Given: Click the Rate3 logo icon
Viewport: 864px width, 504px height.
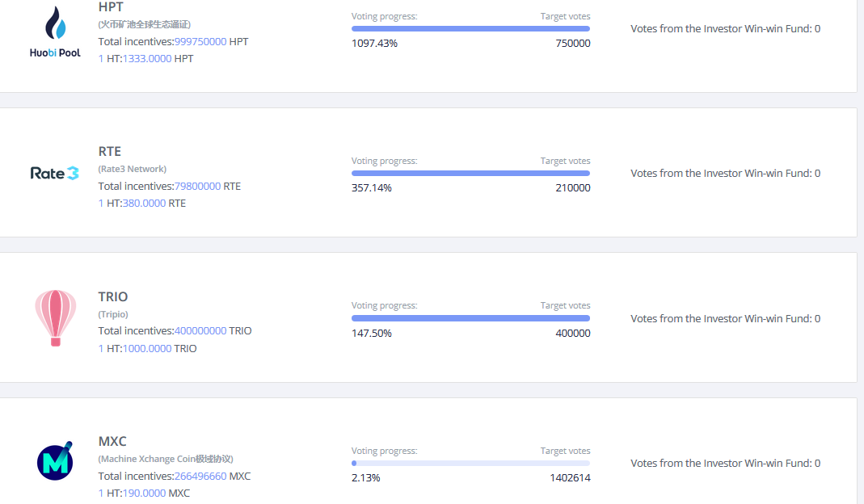Looking at the screenshot, I should click(54, 174).
